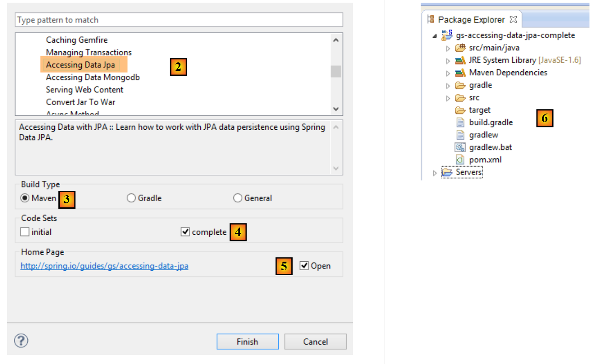598x364 pixels.
Task: Select the Gradle radio button
Action: click(x=131, y=198)
